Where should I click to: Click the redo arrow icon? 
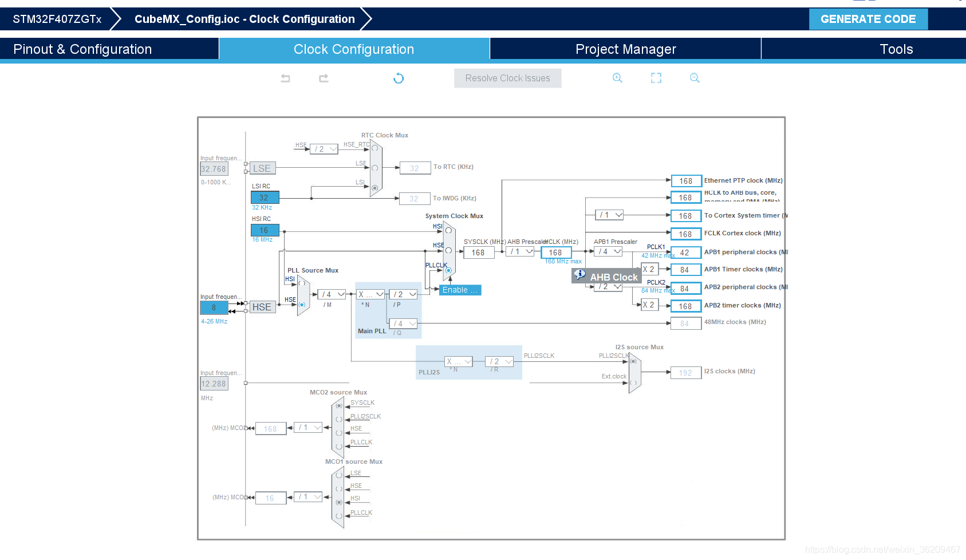[324, 78]
